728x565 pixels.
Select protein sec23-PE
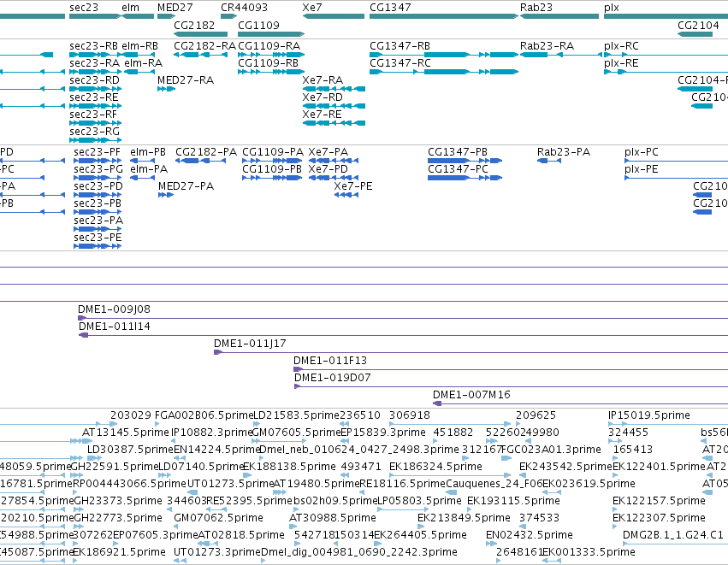pyautogui.click(x=98, y=246)
